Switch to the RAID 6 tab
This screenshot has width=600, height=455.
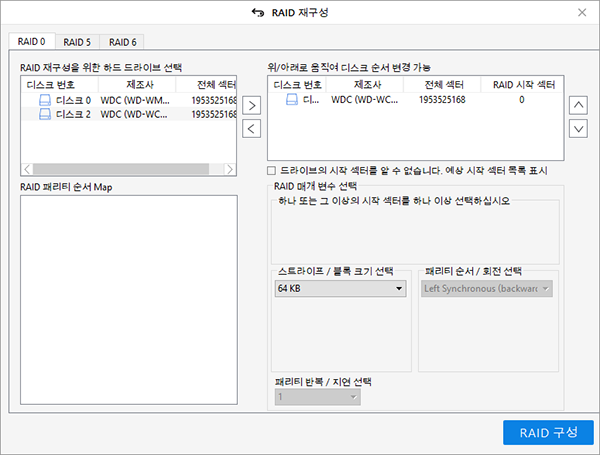[x=123, y=42]
